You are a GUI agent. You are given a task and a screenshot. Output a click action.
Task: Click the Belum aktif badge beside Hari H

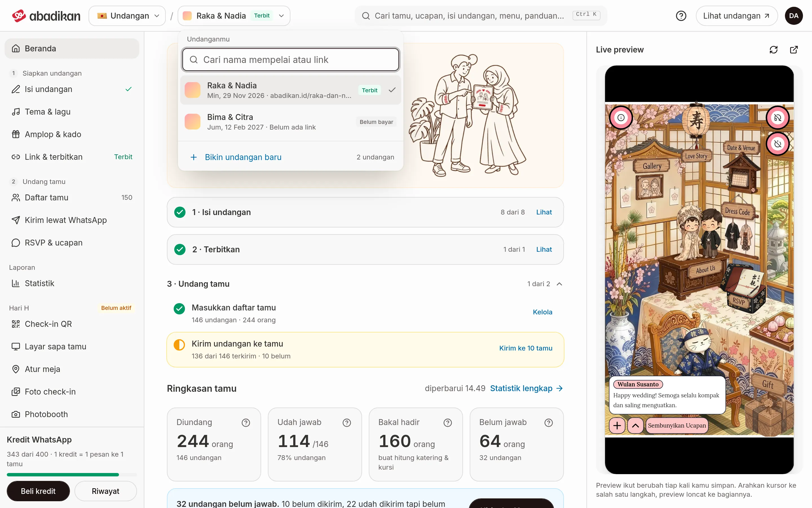[116, 308]
